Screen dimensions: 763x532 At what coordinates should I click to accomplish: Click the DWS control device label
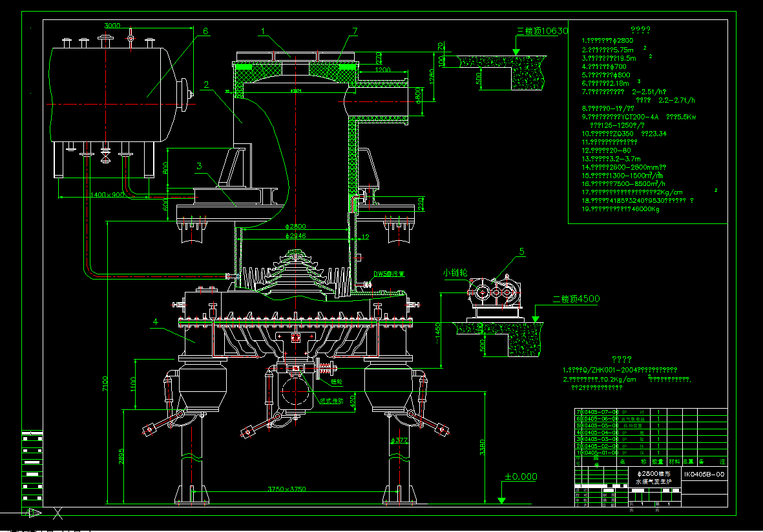pyautogui.click(x=390, y=274)
